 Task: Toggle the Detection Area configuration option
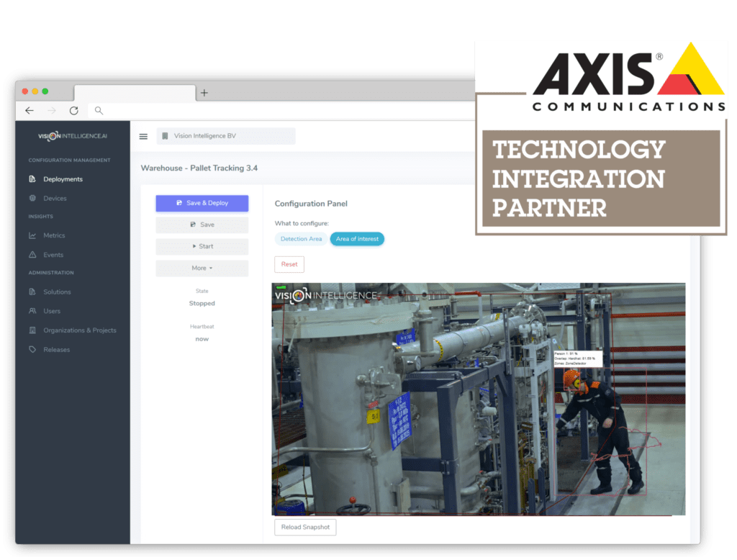click(x=301, y=238)
